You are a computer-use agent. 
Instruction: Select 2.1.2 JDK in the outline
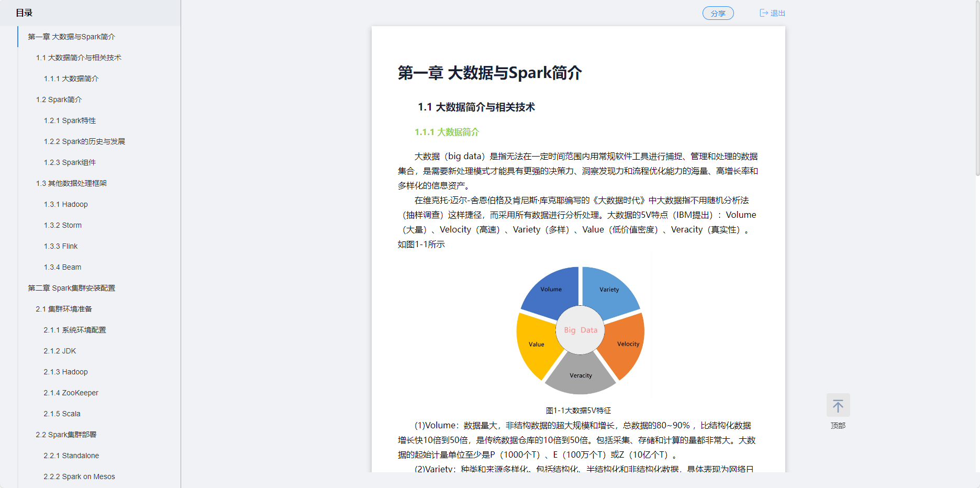pyautogui.click(x=60, y=351)
